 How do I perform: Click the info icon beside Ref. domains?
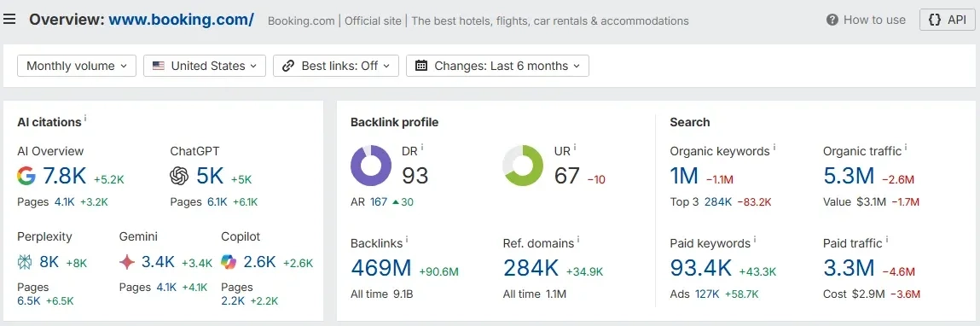pos(578,239)
